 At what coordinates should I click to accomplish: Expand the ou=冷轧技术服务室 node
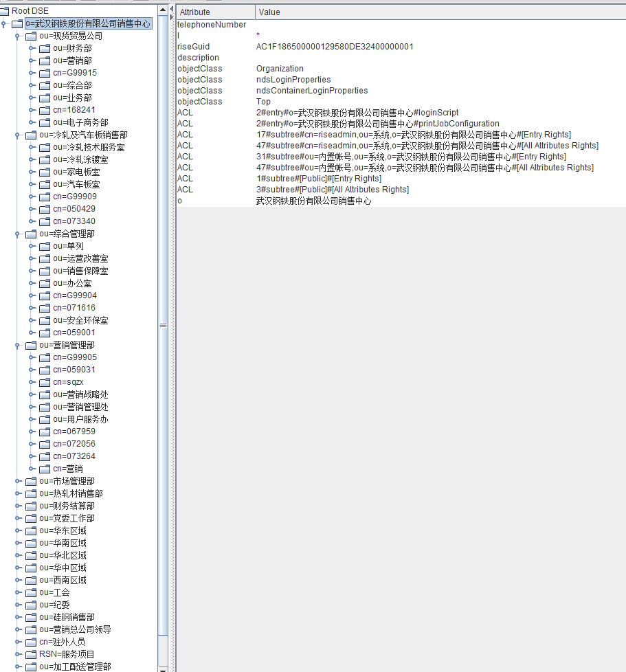coord(32,147)
